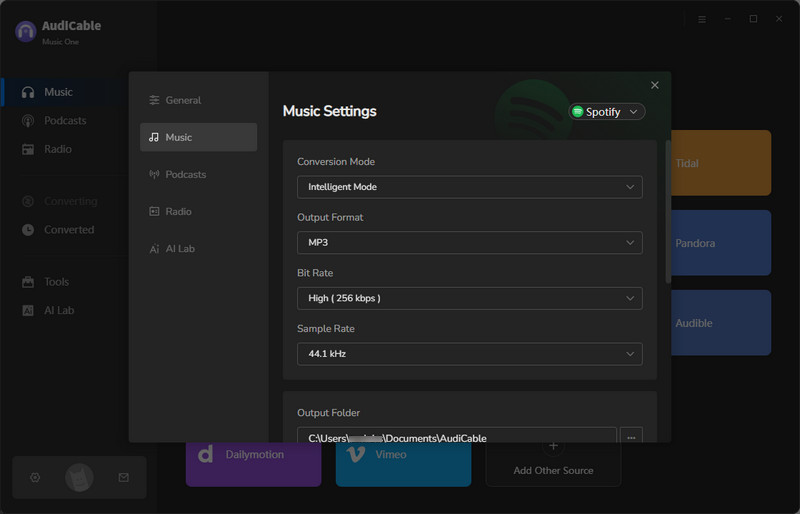Viewport: 800px width, 514px height.
Task: Expand the Output Format MP3 dropdown
Action: tap(469, 242)
